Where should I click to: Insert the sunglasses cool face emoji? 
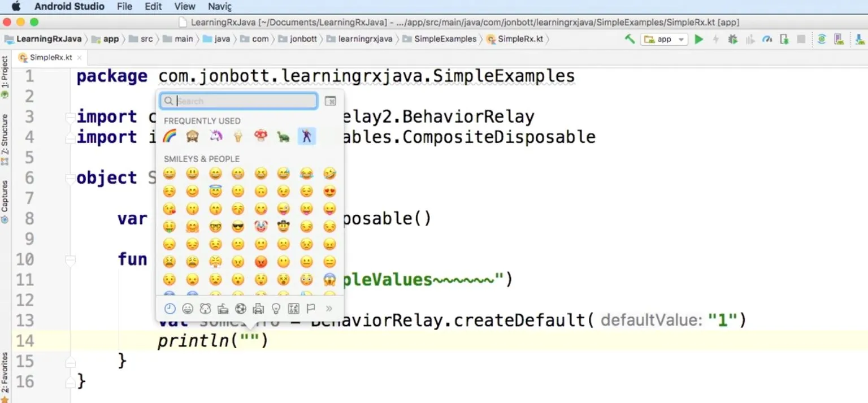tap(238, 227)
